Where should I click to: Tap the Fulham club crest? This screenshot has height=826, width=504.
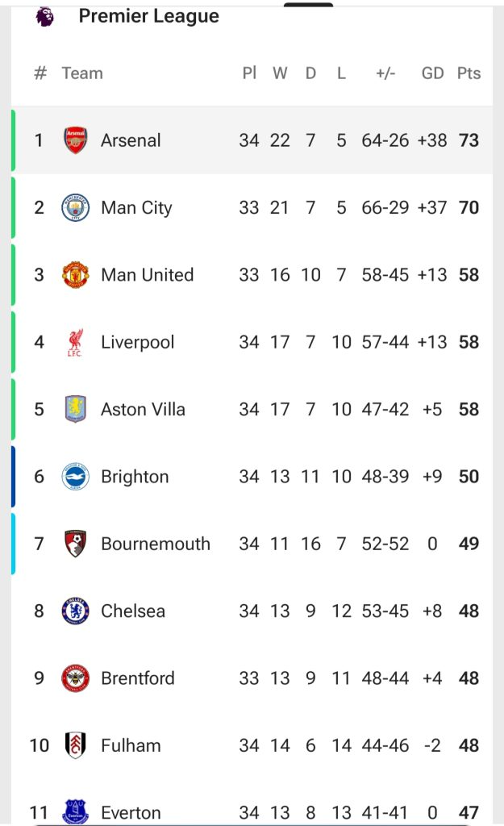click(x=76, y=745)
